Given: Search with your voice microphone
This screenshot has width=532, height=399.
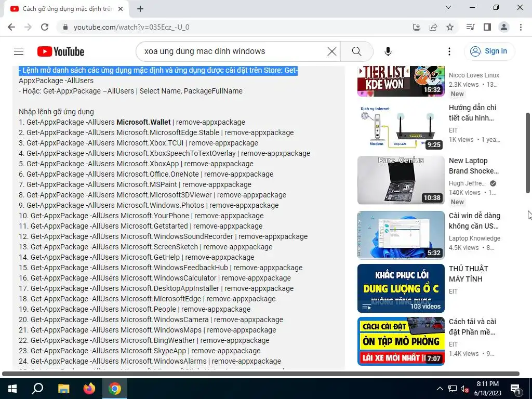Looking at the screenshot, I should point(388,51).
